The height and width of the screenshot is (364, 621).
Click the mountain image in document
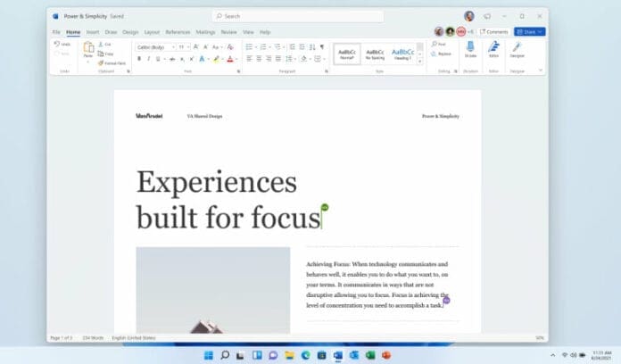(213, 290)
